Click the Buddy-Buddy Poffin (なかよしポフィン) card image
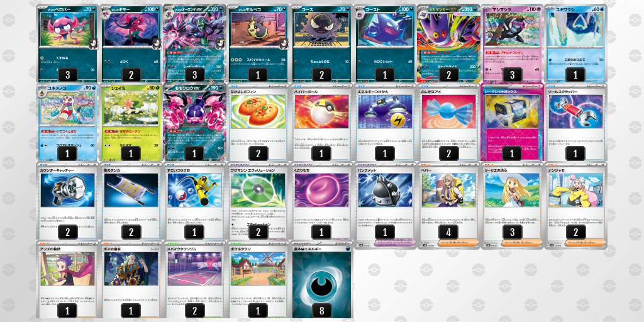This screenshot has width=644, height=322. pyautogui.click(x=258, y=111)
